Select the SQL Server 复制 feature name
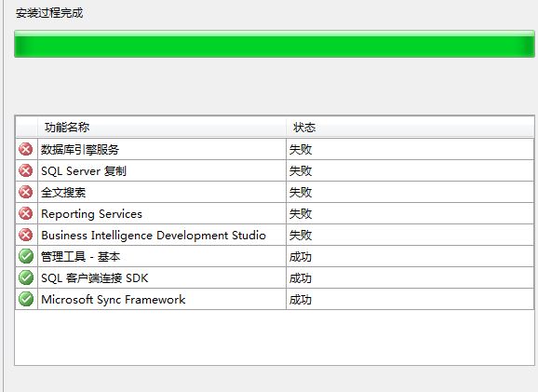This screenshot has width=538, height=392. (x=84, y=171)
